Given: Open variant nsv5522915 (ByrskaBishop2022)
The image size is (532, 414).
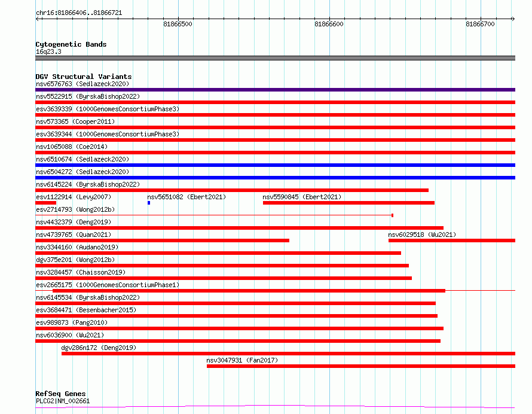Looking at the screenshot, I should 88,96.
